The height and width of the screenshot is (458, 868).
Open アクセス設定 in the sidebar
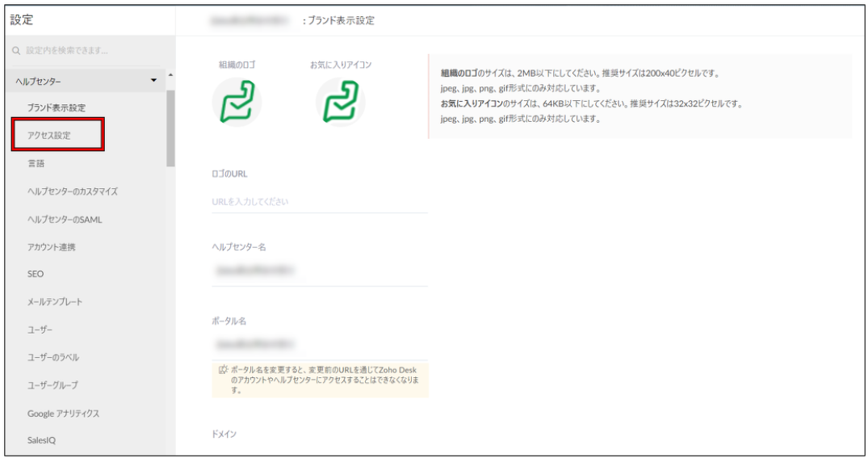click(49, 135)
